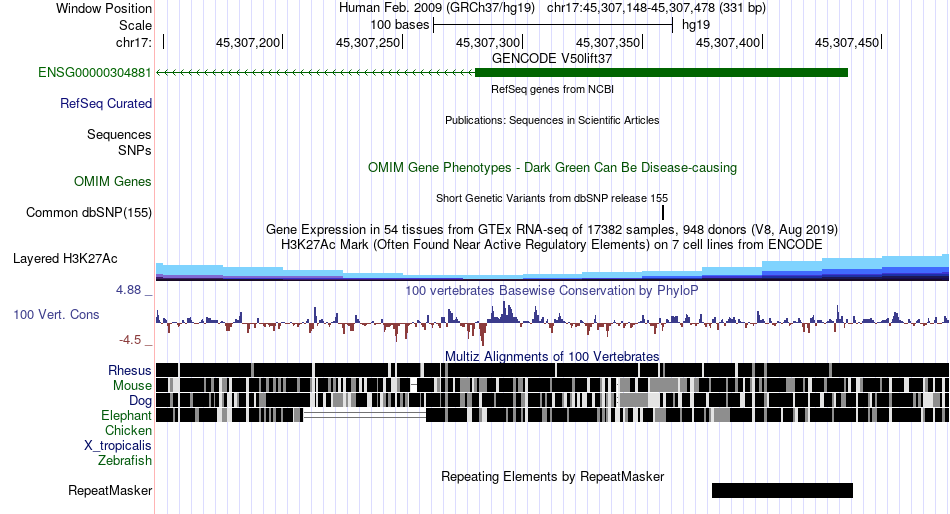Image resolution: width=950 pixels, height=514 pixels.
Task: Click OMIM Gene Phenotypes track title
Action: tap(552, 168)
